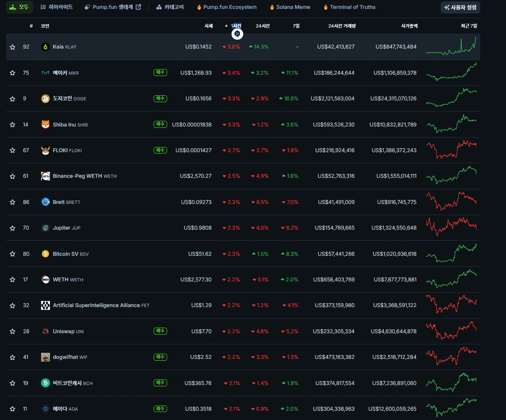Switch to the 하이라이트 tab
Viewport: 506px width, 420px height.
click(x=56, y=7)
